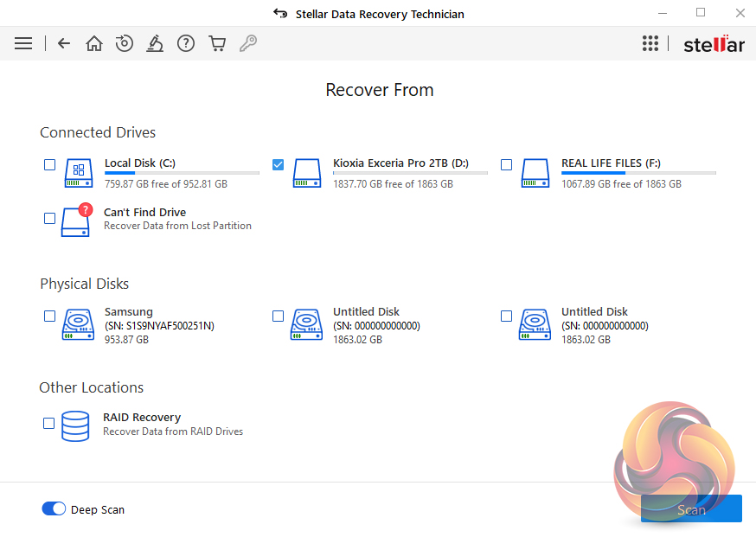Check the REAL LIFE FILES (F:) checkbox

pyautogui.click(x=506, y=165)
